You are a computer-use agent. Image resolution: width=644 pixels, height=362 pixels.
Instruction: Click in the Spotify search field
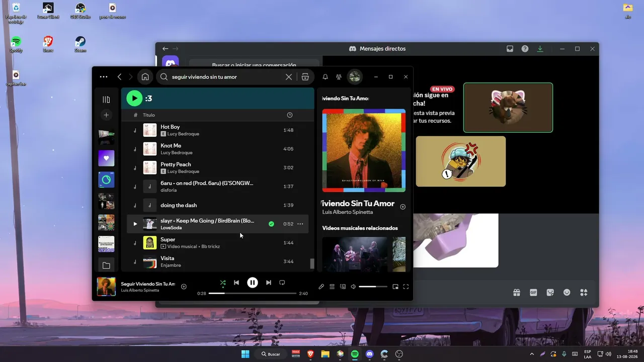[x=227, y=77]
